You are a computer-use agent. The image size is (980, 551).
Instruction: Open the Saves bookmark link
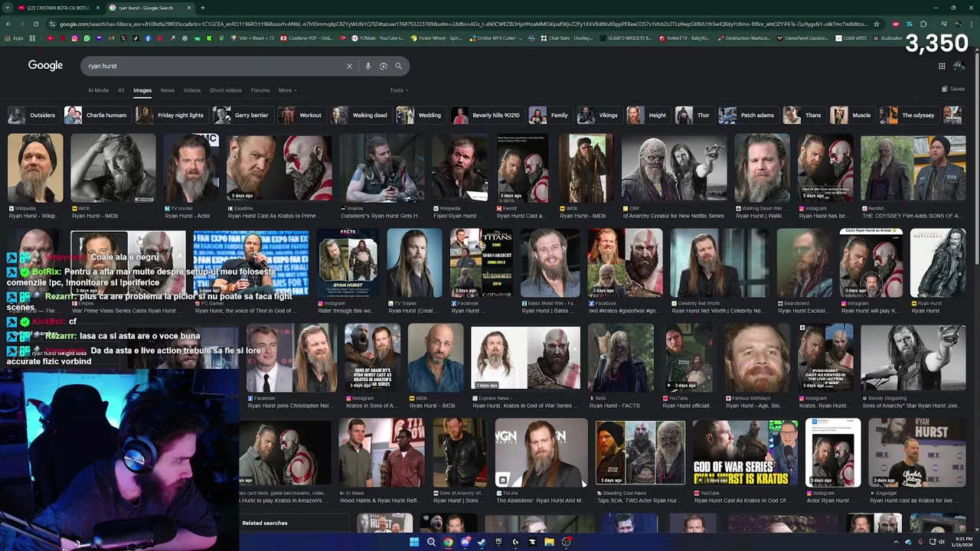pos(953,90)
